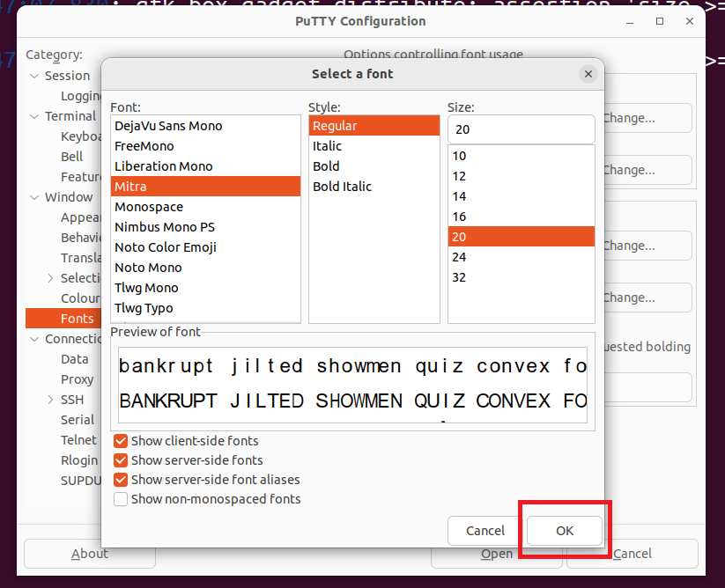Collapse the Window tree category
Viewport: 725px width, 588px height.
click(34, 197)
